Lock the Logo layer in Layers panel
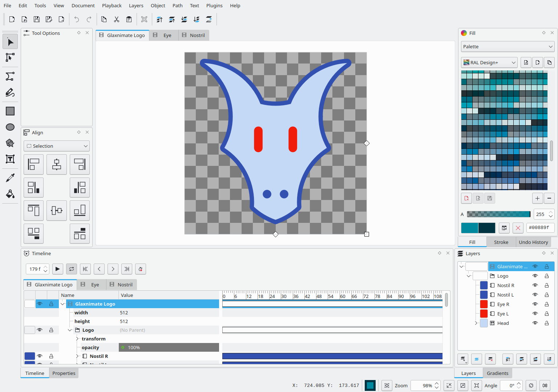This screenshot has width=558, height=392. click(547, 276)
